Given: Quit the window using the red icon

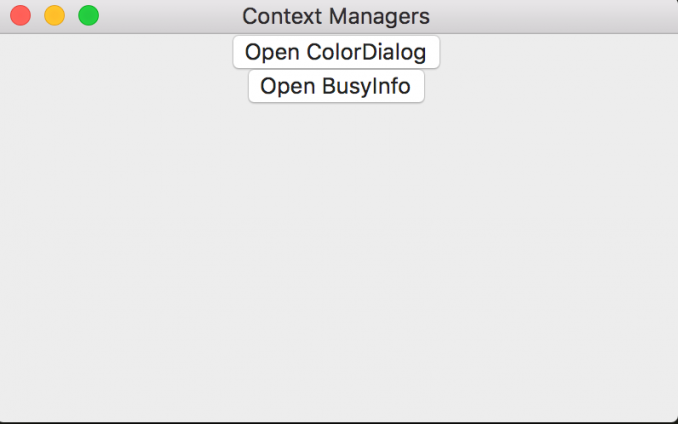Looking at the screenshot, I should tap(20, 16).
